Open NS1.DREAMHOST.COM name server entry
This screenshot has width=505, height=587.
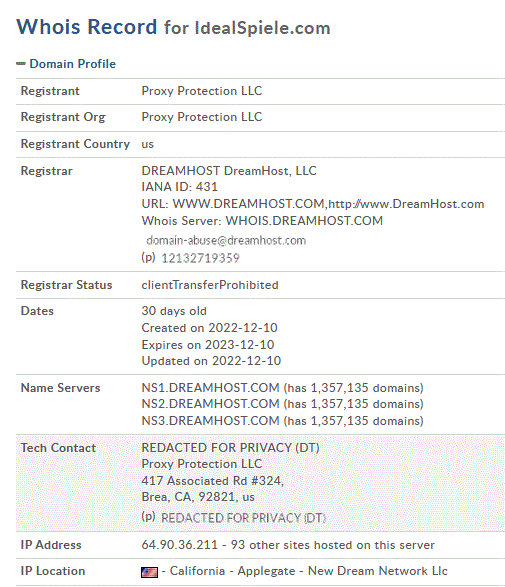point(210,388)
